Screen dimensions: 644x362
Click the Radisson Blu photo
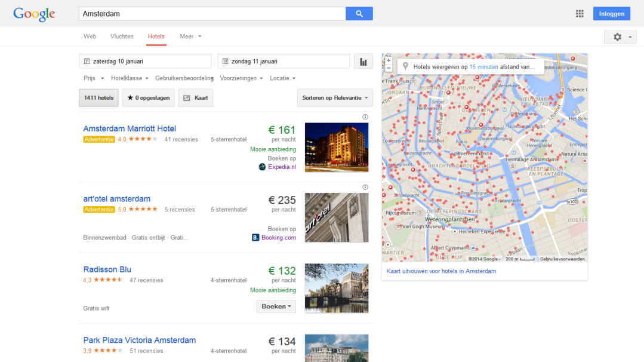337,288
